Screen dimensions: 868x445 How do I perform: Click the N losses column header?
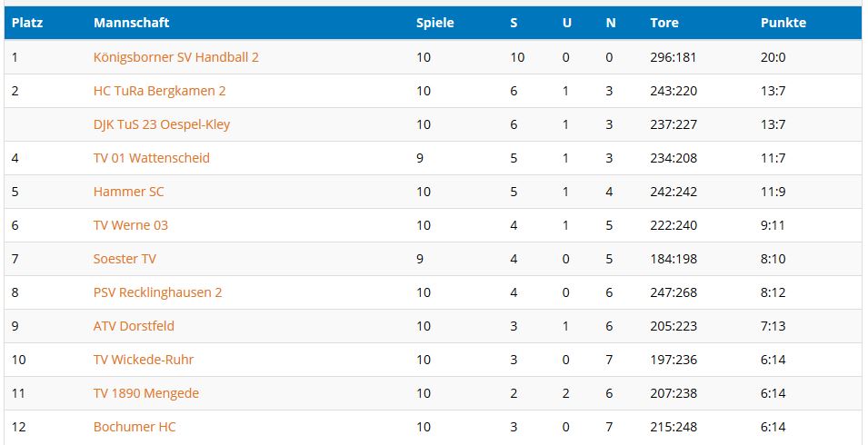(x=611, y=24)
